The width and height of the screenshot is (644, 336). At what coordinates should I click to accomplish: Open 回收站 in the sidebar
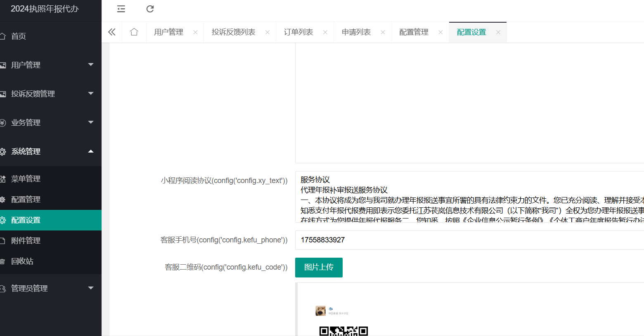click(22, 261)
